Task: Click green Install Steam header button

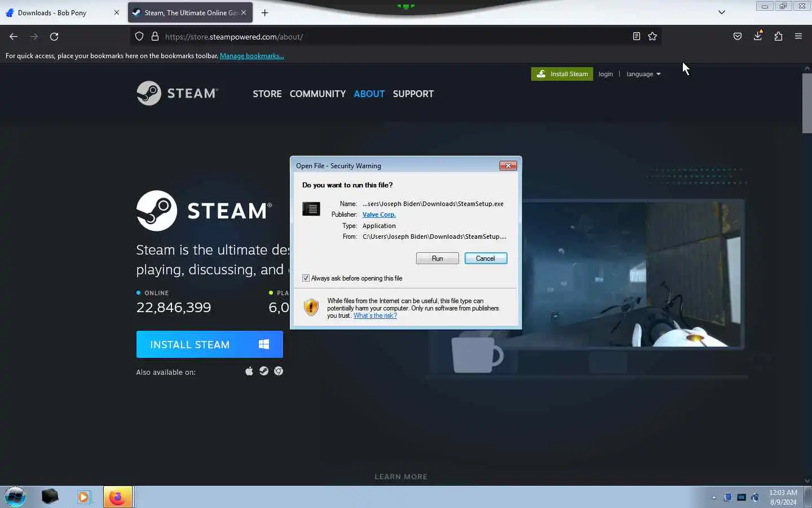Action: point(562,74)
